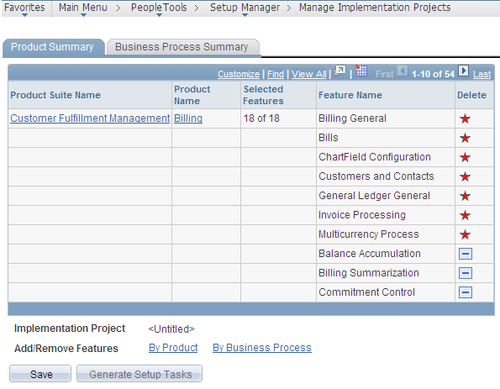Click the Customize link
This screenshot has height=389, width=500.
point(239,74)
